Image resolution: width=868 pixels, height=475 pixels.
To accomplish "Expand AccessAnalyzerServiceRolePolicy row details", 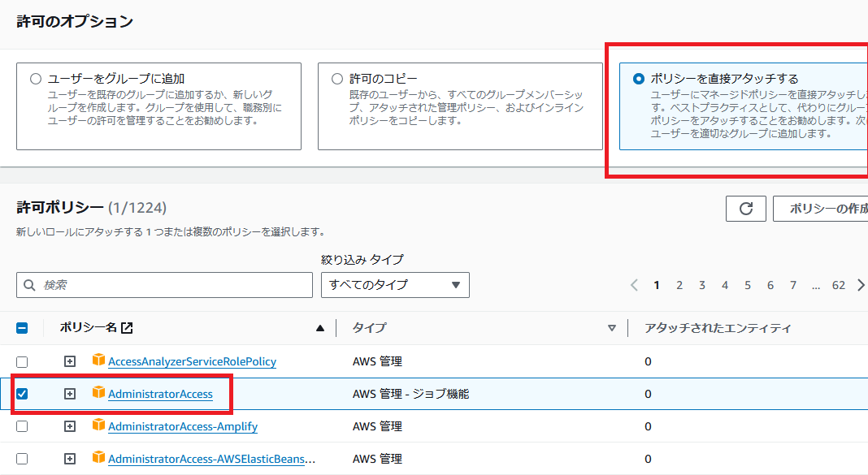I will coord(70,361).
